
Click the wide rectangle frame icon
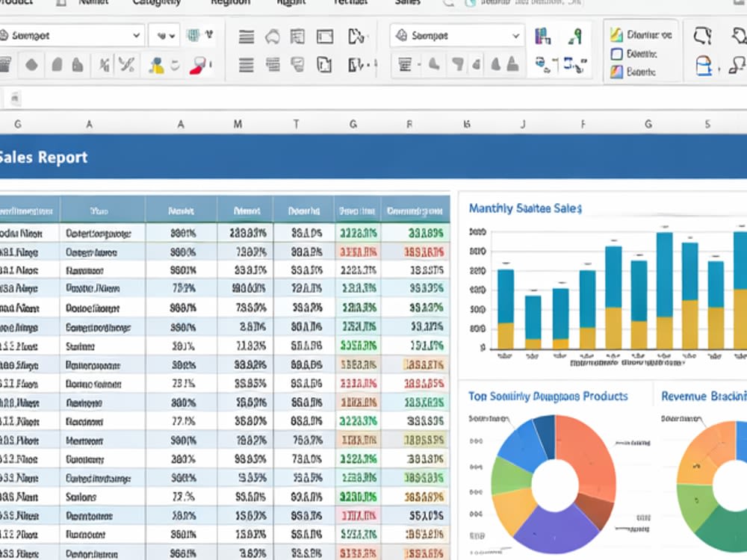point(325,36)
